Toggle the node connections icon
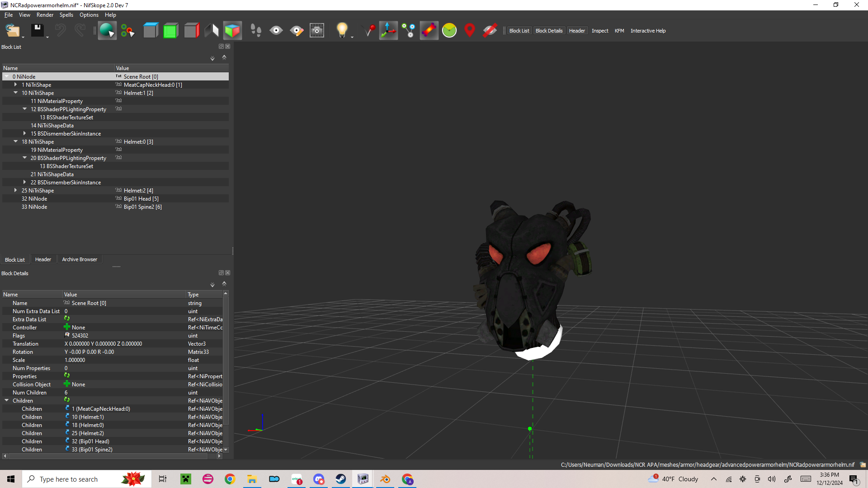The width and height of the screenshot is (868, 488). [409, 31]
